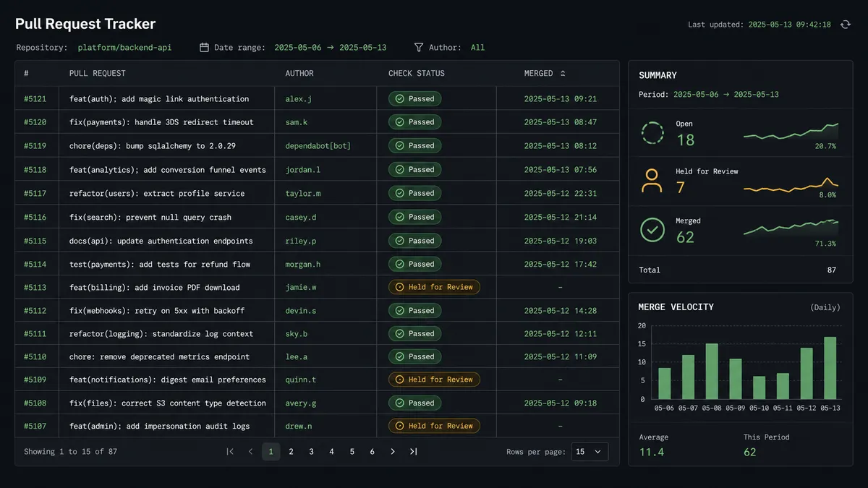This screenshot has height=488, width=868.
Task: Sort by the AUTHOR column header
Action: 299,73
